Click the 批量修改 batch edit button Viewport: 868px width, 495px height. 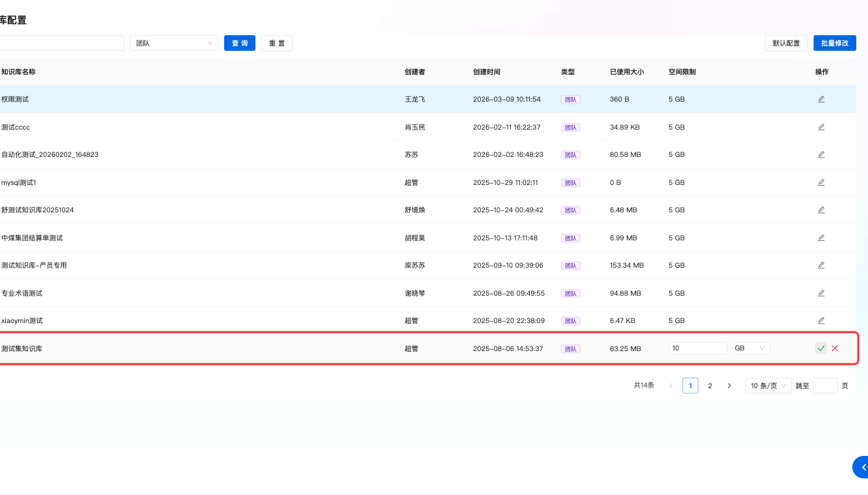click(x=835, y=43)
